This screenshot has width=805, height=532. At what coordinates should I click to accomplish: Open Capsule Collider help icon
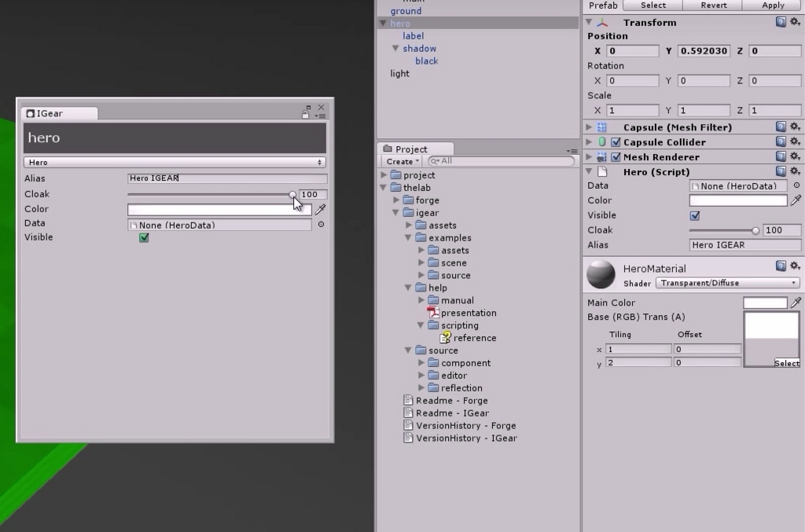(781, 141)
